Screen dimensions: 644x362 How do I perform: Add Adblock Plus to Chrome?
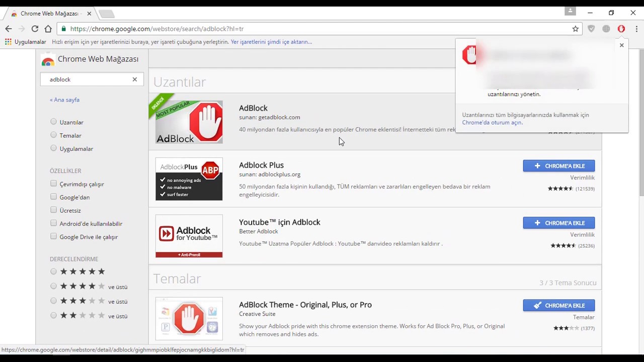[x=559, y=166]
